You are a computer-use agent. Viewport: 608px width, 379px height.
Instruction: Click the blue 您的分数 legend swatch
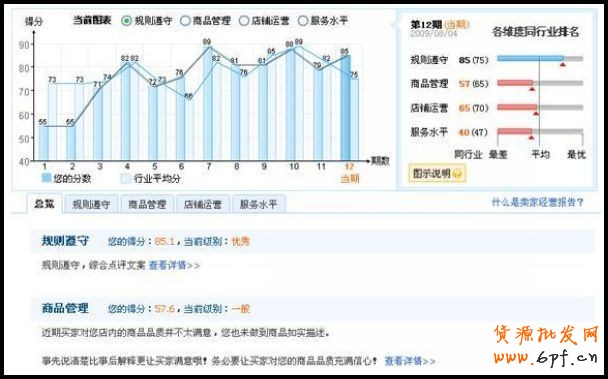pyautogui.click(x=46, y=178)
